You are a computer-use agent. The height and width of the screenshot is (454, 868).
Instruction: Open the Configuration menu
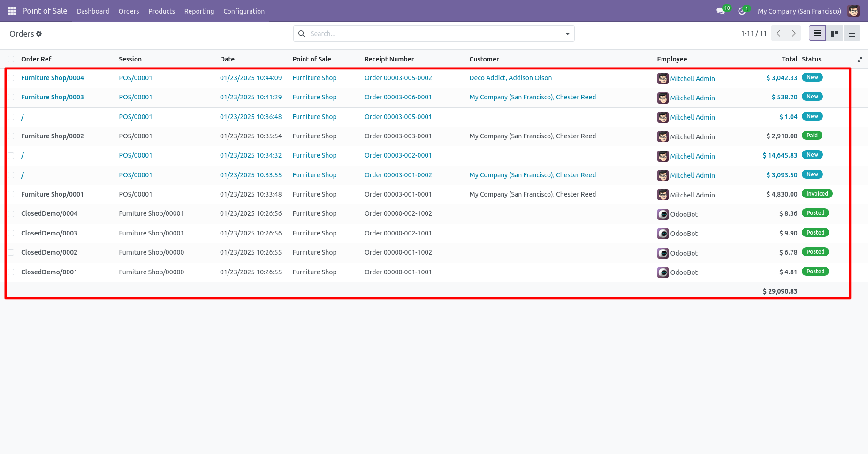pyautogui.click(x=244, y=11)
